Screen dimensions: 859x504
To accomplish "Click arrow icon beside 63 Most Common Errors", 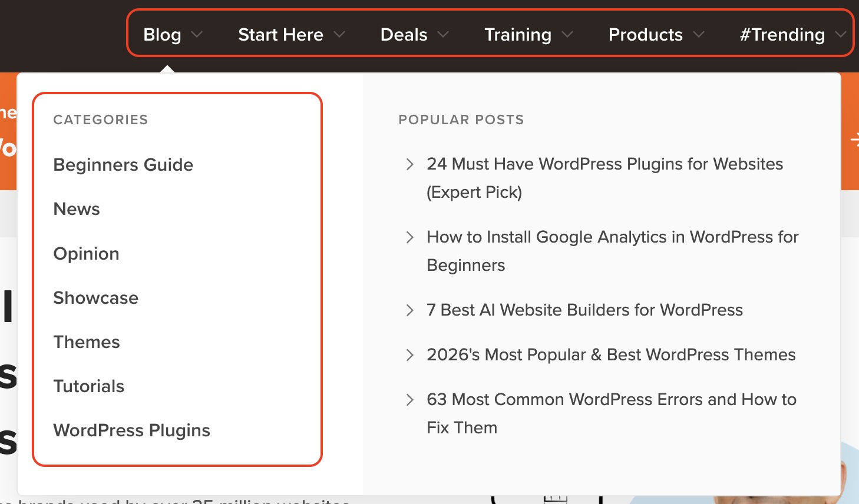I will pos(410,400).
